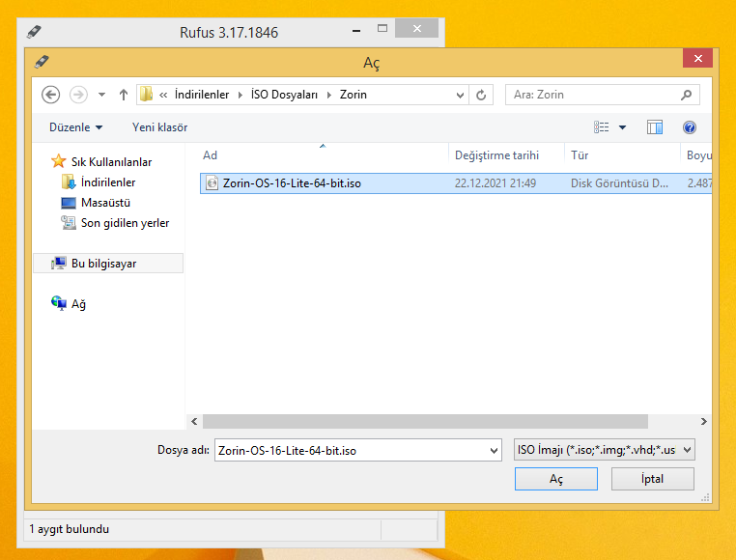This screenshot has height=560, width=736.
Task: Expand the arrow after İndirilenler breadcrumb
Action: 241,95
